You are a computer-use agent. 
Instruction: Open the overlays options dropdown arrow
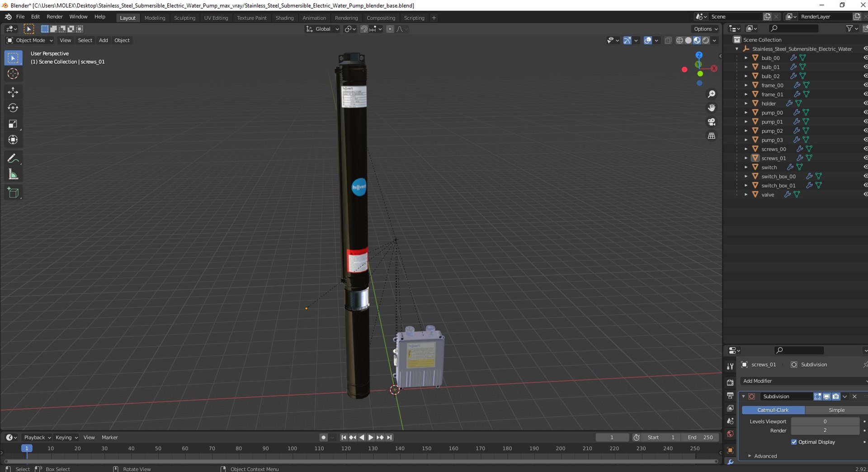point(656,41)
